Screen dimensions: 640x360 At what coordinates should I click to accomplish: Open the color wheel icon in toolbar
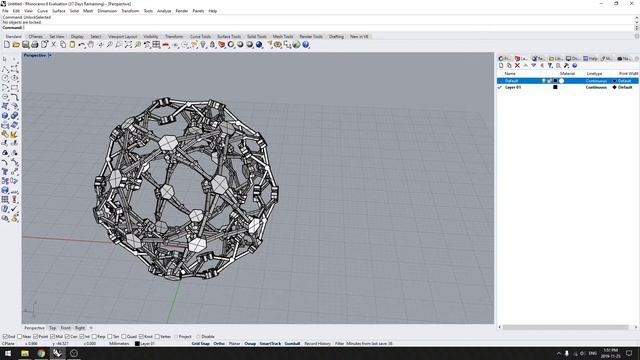coord(231,45)
